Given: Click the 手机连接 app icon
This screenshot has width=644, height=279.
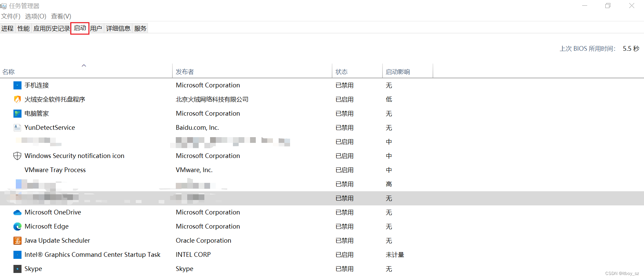Looking at the screenshot, I should point(17,85).
